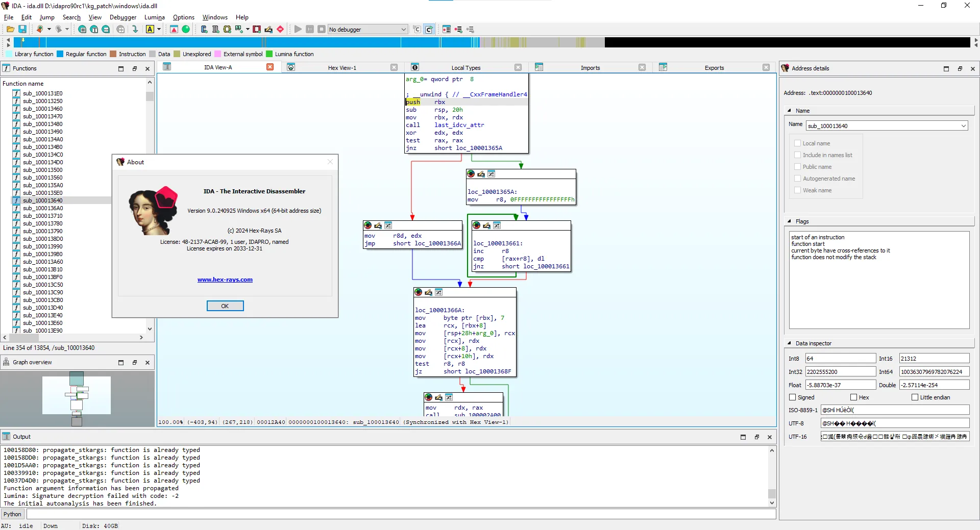980x530 pixels.
Task: Open the Name combo box dropdown
Action: pyautogui.click(x=963, y=126)
